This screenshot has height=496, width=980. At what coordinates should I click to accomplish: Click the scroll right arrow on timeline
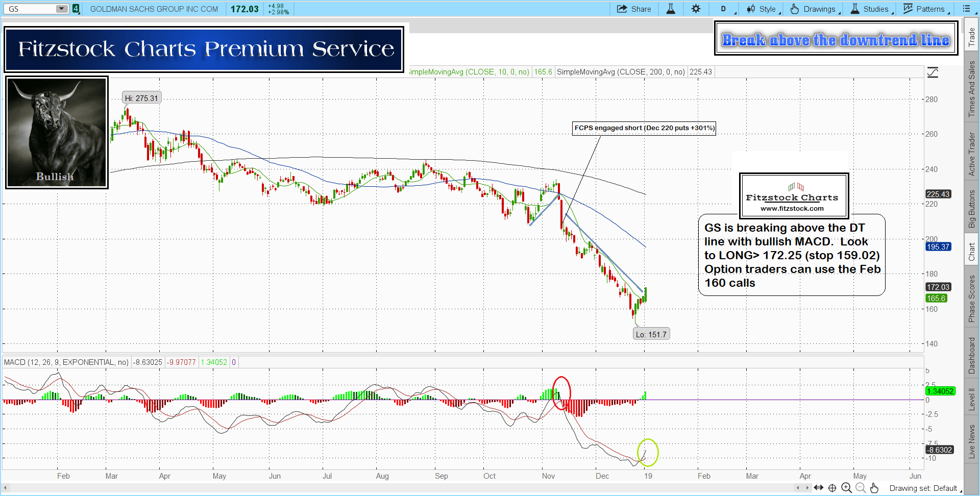click(807, 488)
